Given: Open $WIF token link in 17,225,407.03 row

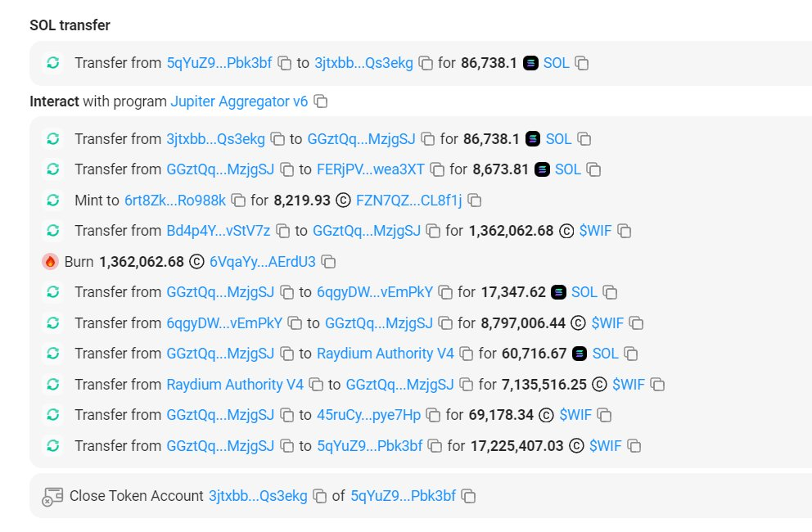Looking at the screenshot, I should (x=606, y=446).
